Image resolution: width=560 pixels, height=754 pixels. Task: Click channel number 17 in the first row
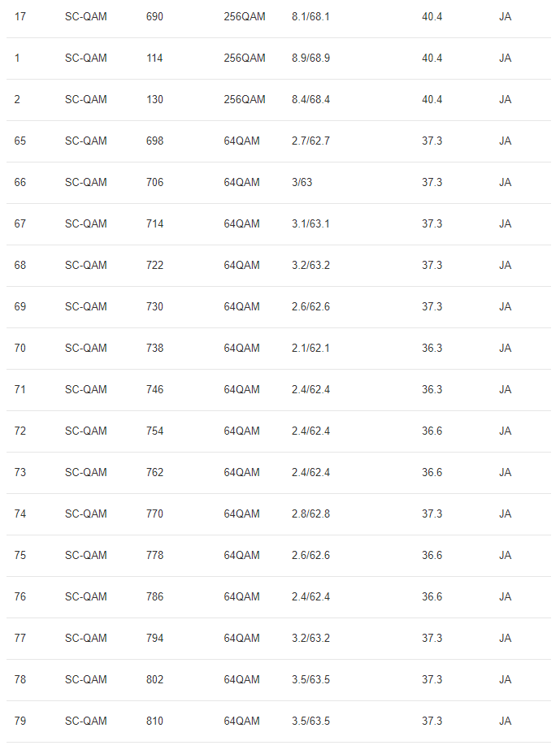pos(20,16)
